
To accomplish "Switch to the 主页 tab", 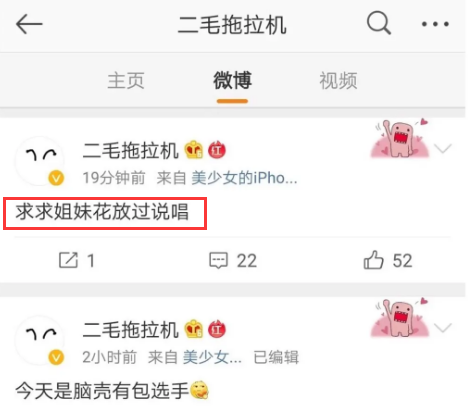I will pos(126,81).
